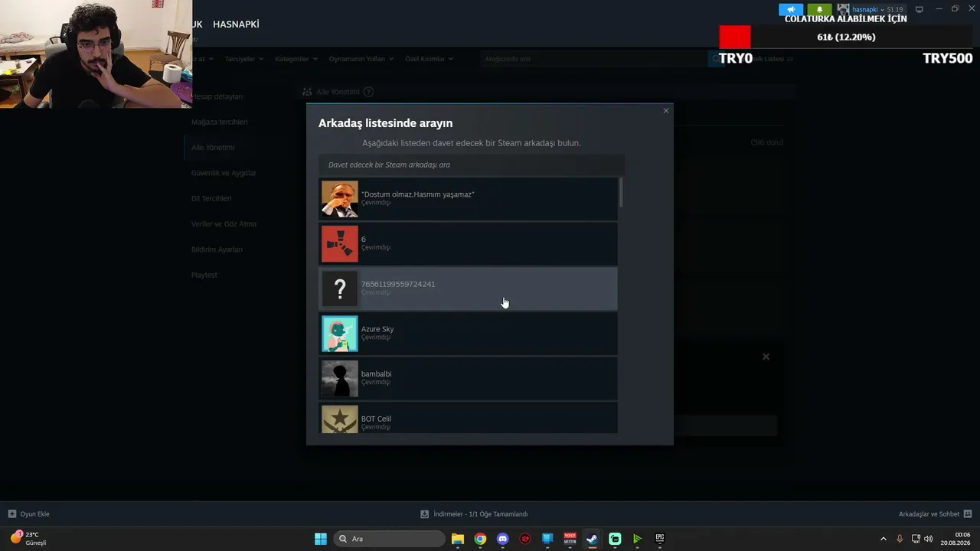Select friend Azure Sky
Image resolution: width=980 pixels, height=551 pixels.
[468, 334]
